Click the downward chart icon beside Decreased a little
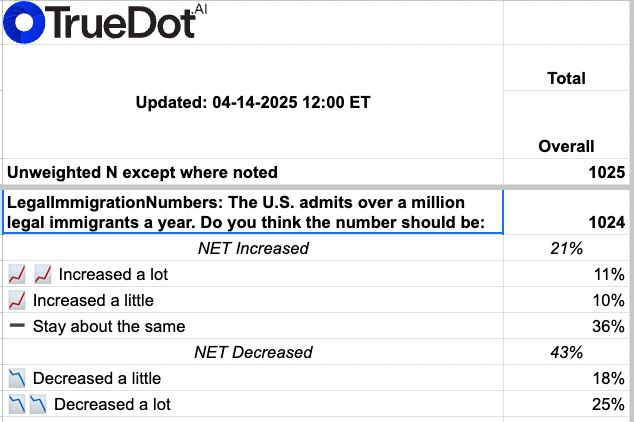This screenshot has height=422, width=634. (x=17, y=378)
